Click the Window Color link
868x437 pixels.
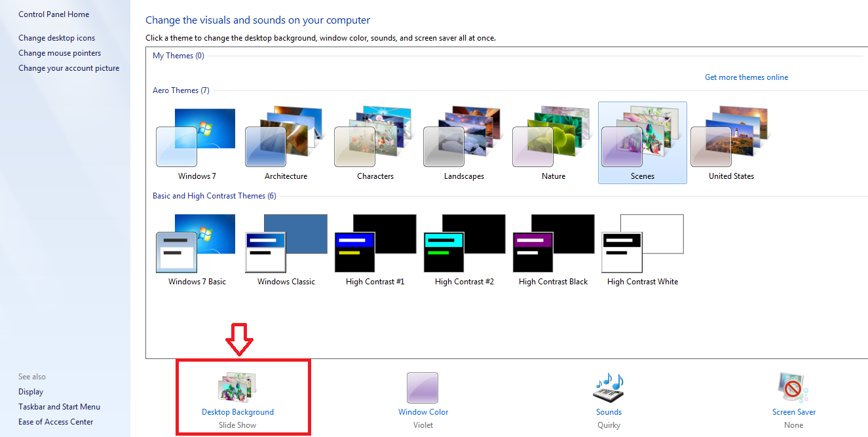(x=423, y=412)
